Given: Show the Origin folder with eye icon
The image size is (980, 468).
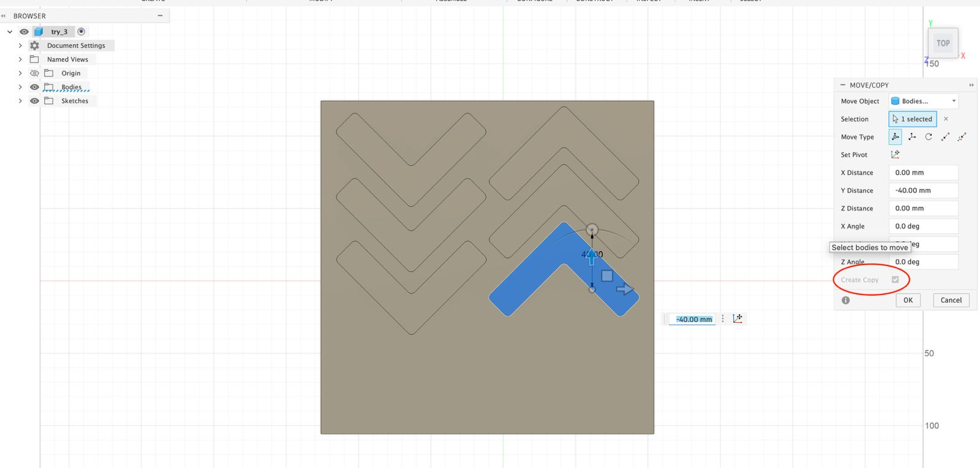Looking at the screenshot, I should pyautogui.click(x=34, y=73).
